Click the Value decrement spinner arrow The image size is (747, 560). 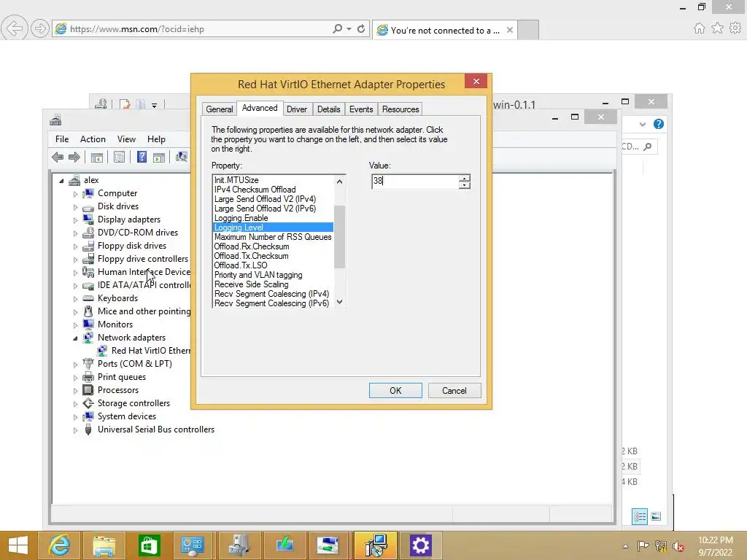(x=465, y=184)
